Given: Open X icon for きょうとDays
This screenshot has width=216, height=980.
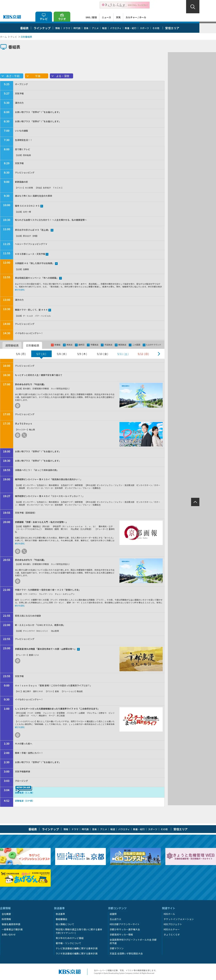Looking at the screenshot, I should pyautogui.click(x=24, y=435).
